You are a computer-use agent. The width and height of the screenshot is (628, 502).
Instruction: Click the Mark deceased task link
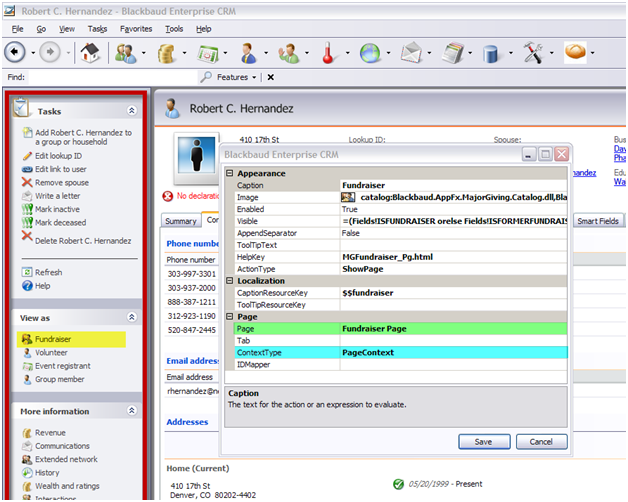(60, 223)
